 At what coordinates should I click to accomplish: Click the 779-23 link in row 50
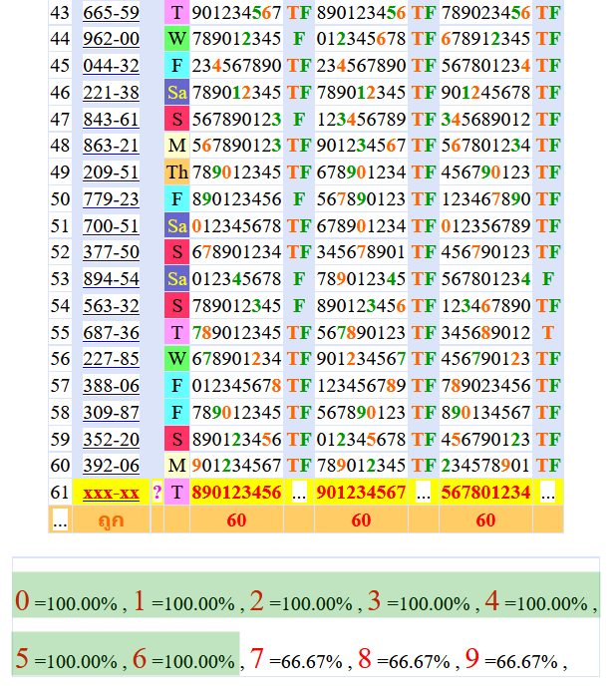(111, 199)
